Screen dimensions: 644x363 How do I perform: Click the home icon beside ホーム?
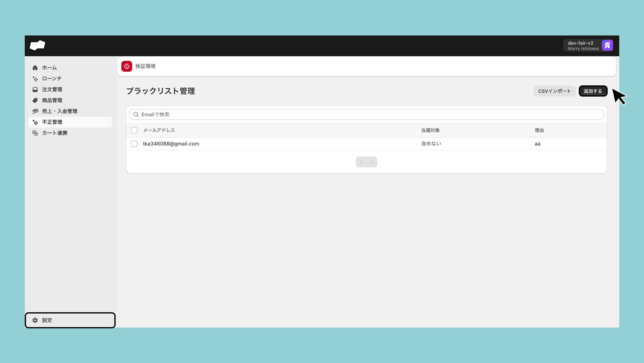coord(35,68)
